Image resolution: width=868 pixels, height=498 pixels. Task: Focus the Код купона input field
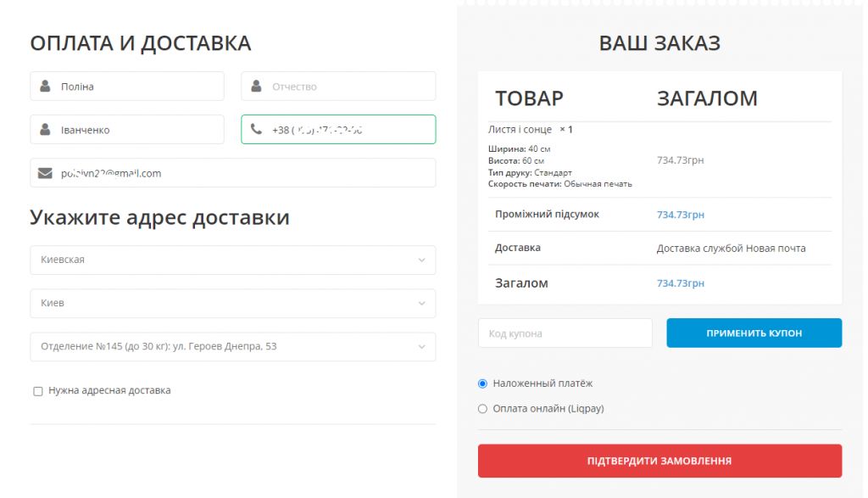(x=565, y=333)
